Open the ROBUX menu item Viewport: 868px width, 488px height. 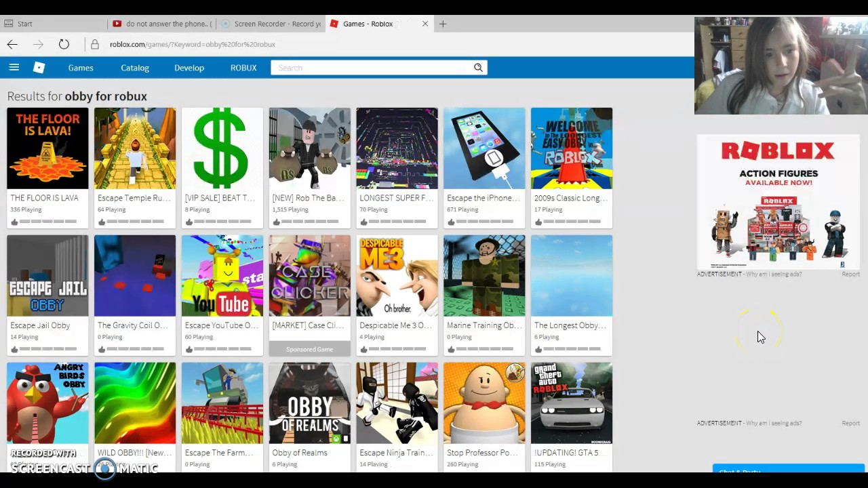click(x=243, y=68)
